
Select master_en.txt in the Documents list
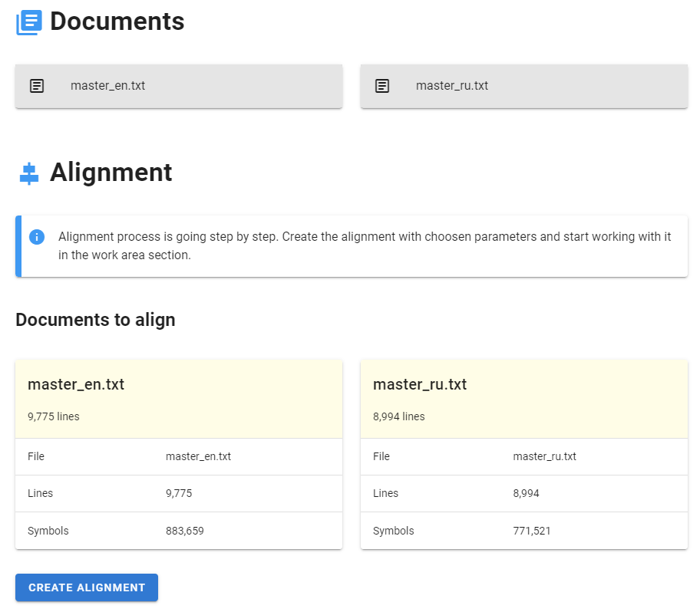(x=107, y=86)
